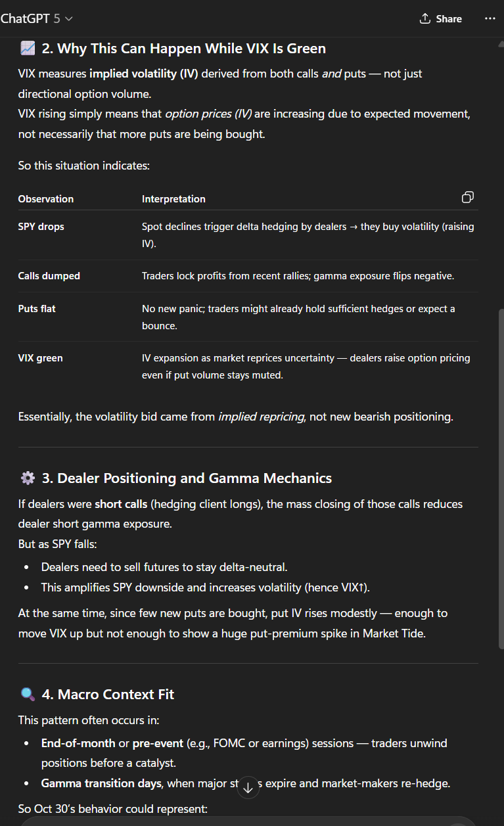Select the "SPY drops" table row label
The height and width of the screenshot is (826, 504).
(x=41, y=227)
